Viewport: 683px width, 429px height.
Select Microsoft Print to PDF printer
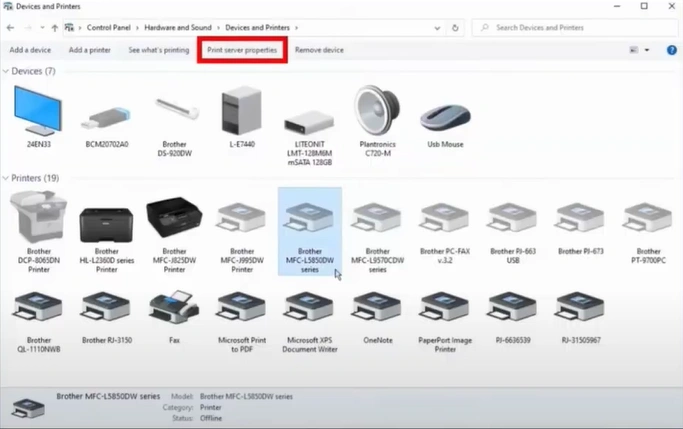point(242,311)
